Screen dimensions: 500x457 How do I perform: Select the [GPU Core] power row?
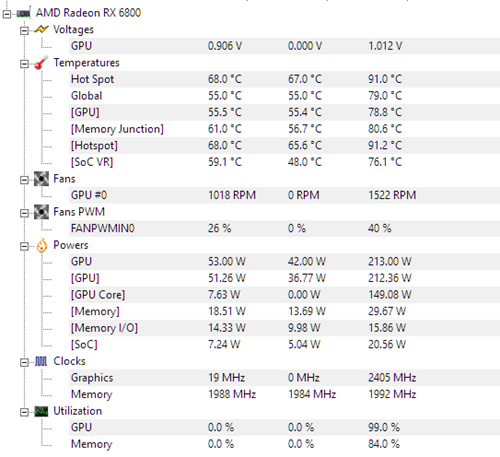284,295
